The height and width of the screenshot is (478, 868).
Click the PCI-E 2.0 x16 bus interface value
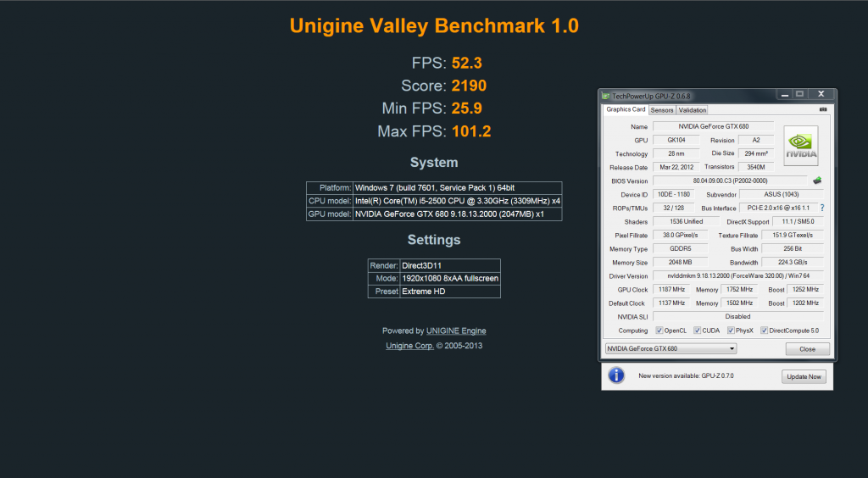[778, 208]
